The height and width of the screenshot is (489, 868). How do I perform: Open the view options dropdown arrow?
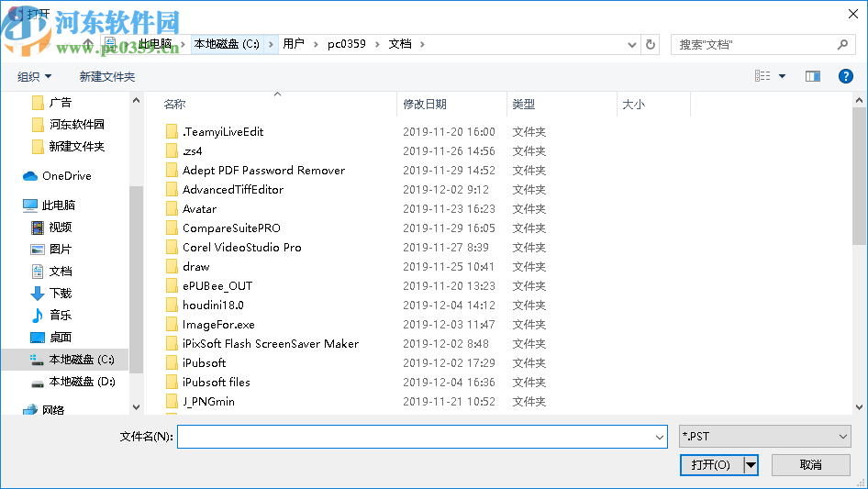pyautogui.click(x=782, y=76)
